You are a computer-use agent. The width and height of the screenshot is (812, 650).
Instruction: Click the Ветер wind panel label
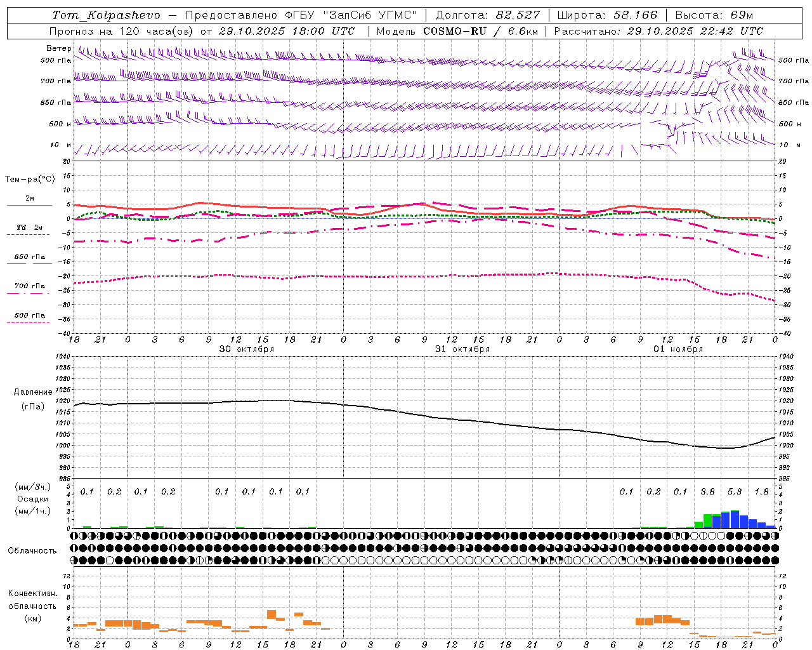click(59, 48)
